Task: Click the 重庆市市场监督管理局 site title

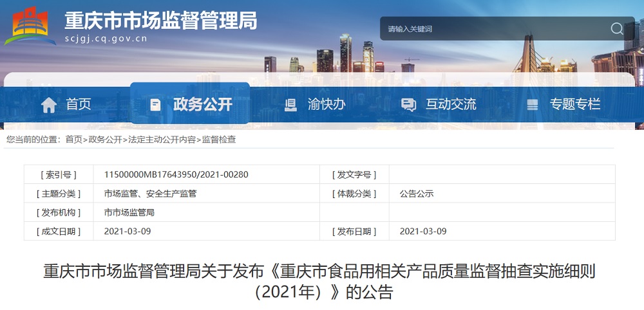Action: tap(160, 21)
